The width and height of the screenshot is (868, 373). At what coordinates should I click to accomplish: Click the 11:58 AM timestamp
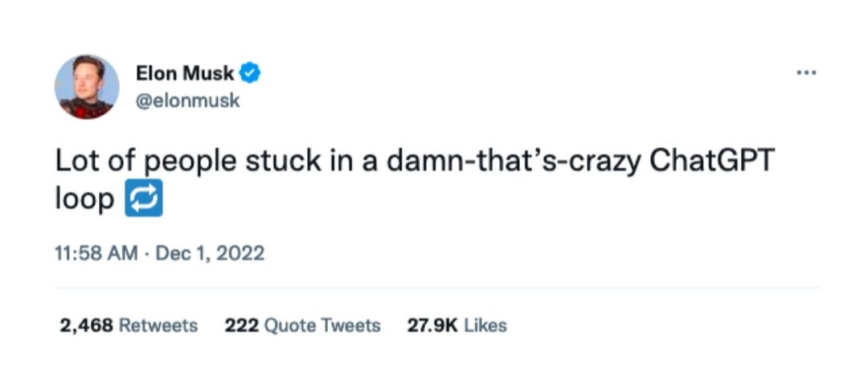click(x=96, y=253)
